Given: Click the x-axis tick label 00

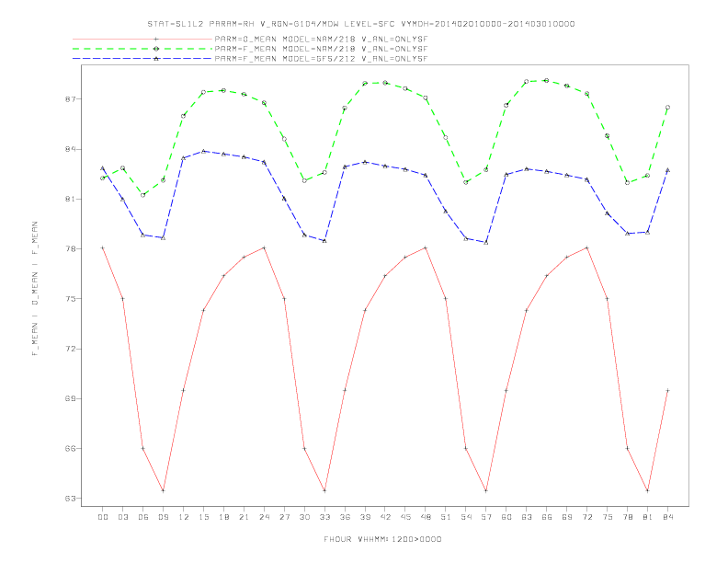Looking at the screenshot, I should [x=103, y=517].
